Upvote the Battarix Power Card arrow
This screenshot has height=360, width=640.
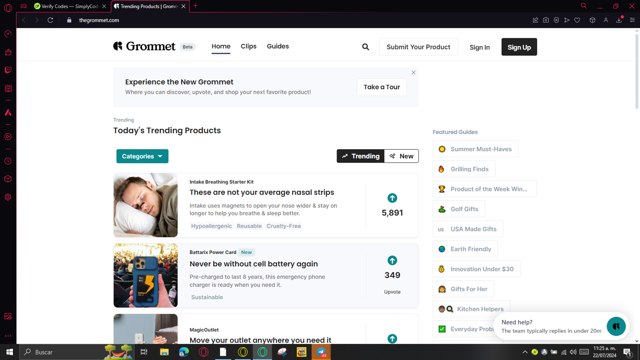(x=392, y=260)
